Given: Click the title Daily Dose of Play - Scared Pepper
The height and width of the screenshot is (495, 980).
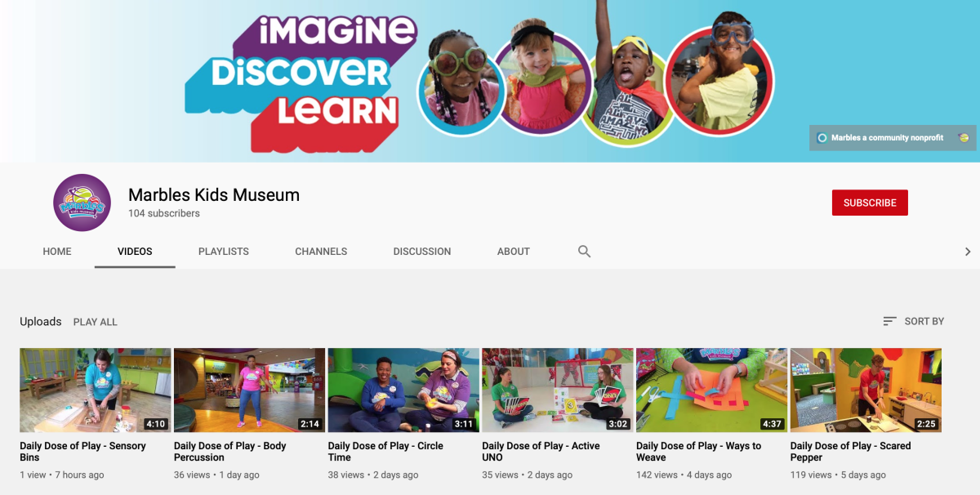Looking at the screenshot, I should (x=850, y=452).
